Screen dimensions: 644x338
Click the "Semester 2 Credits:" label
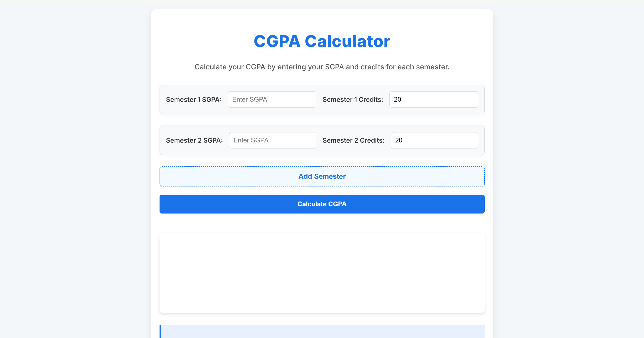click(x=353, y=140)
